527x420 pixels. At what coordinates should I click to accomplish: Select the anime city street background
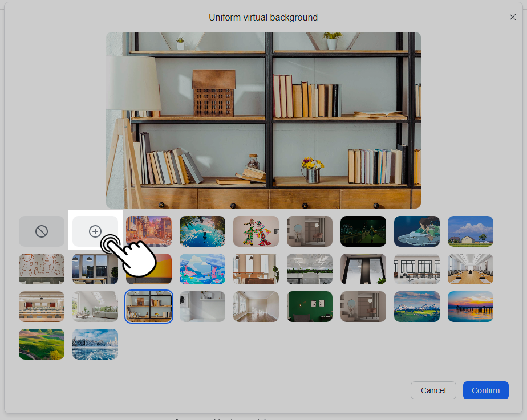tap(149, 231)
